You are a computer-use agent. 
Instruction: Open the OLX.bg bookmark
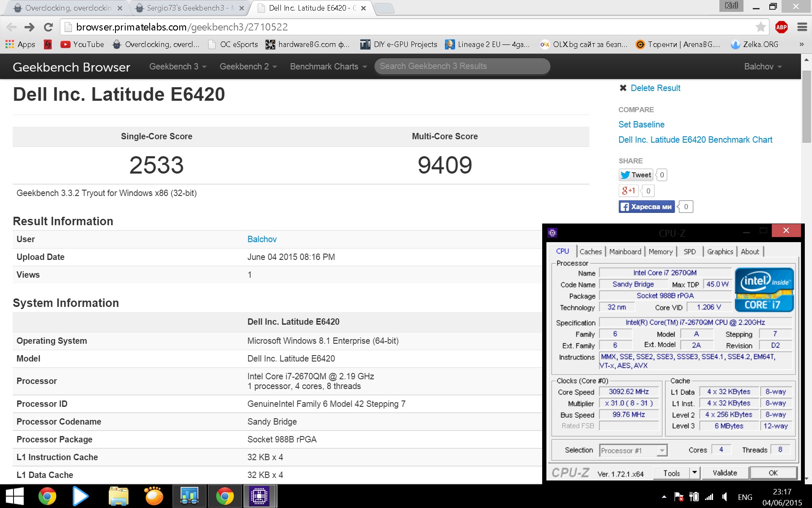(584, 44)
